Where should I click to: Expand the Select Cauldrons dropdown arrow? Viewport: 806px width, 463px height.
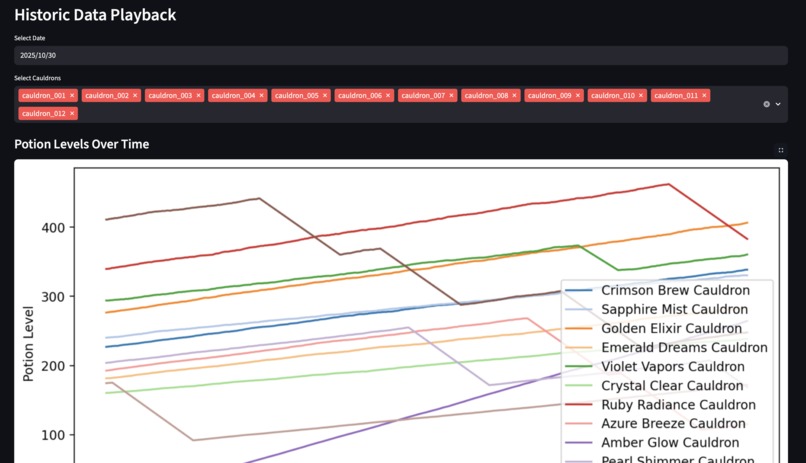pyautogui.click(x=778, y=104)
